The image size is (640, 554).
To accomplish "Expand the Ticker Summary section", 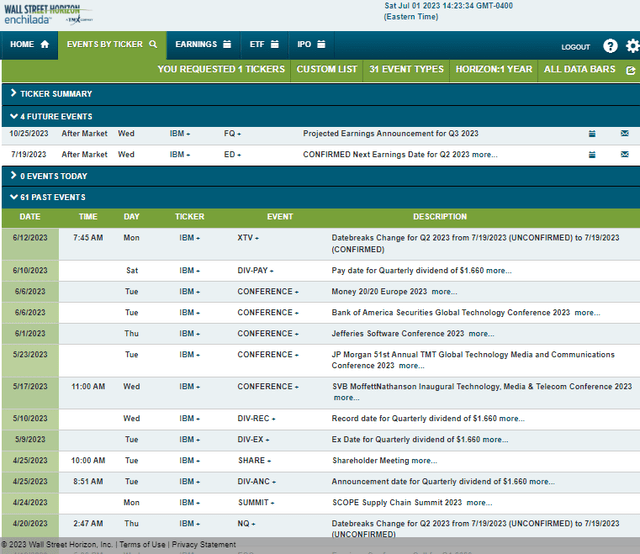I will point(321,94).
